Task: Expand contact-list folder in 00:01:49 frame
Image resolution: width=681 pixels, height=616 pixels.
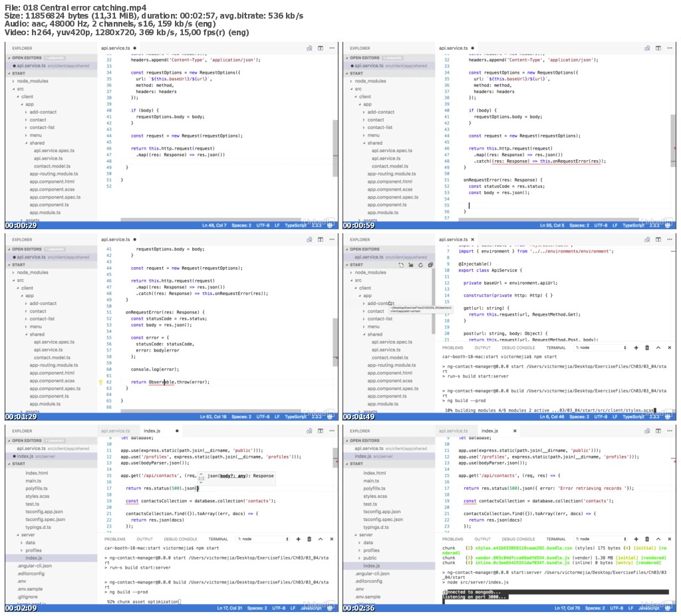Action: [x=364, y=319]
